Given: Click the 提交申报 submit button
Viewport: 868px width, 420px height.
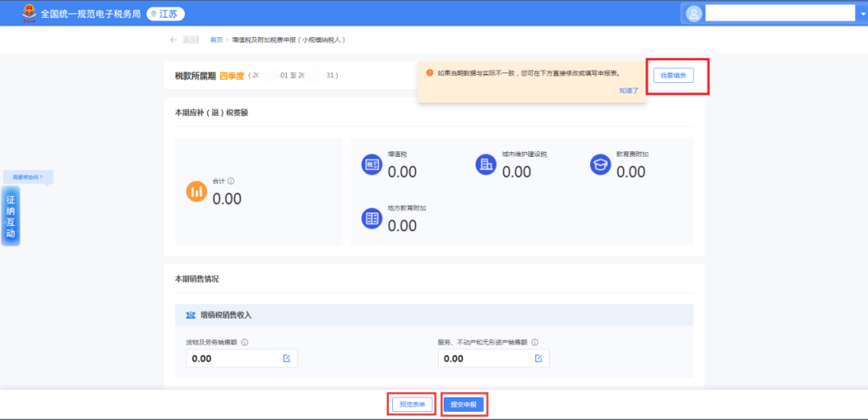Looking at the screenshot, I should tap(464, 404).
